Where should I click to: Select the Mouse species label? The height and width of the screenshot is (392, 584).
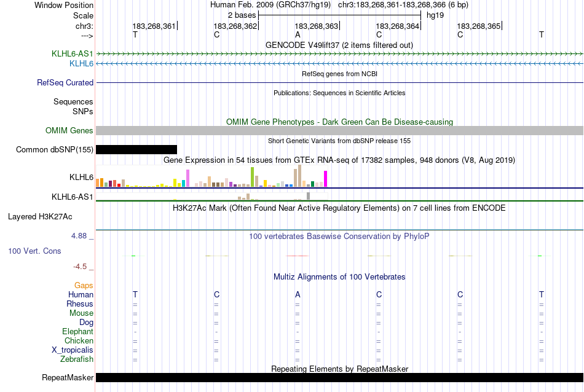click(x=81, y=313)
